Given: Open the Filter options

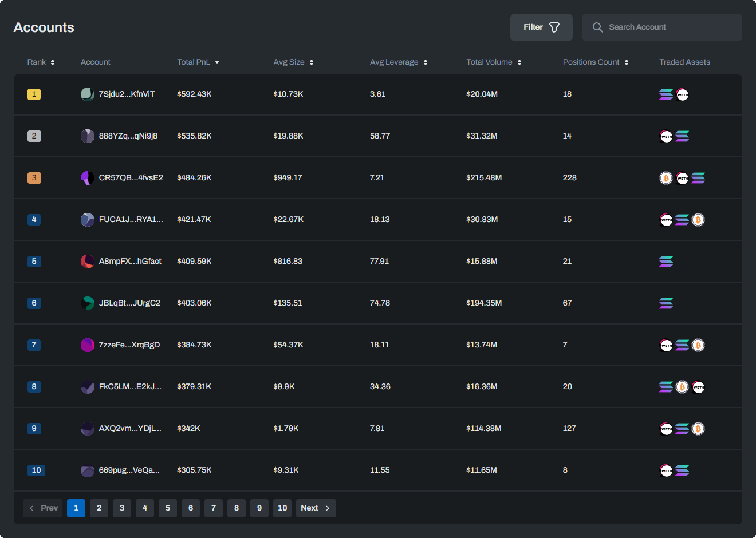Looking at the screenshot, I should [x=541, y=27].
